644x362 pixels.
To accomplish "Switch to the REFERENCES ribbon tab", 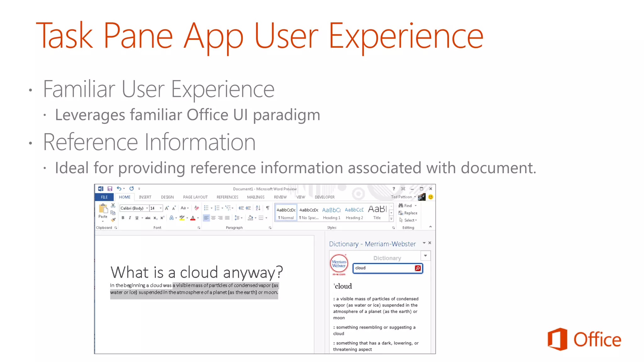I will click(227, 197).
